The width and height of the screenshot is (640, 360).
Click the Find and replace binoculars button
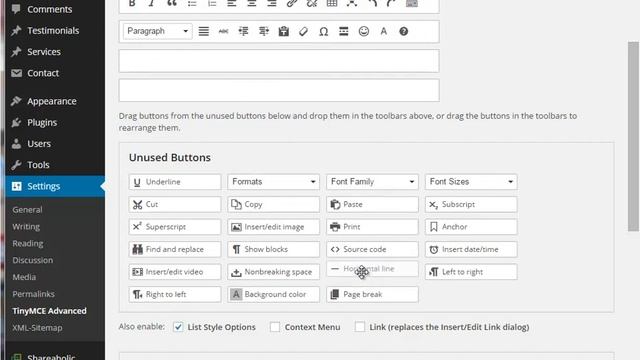175,249
